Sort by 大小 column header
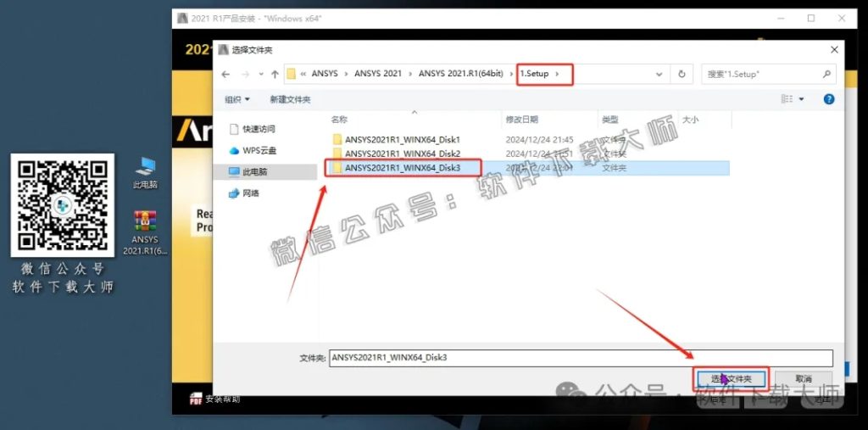 (690, 119)
